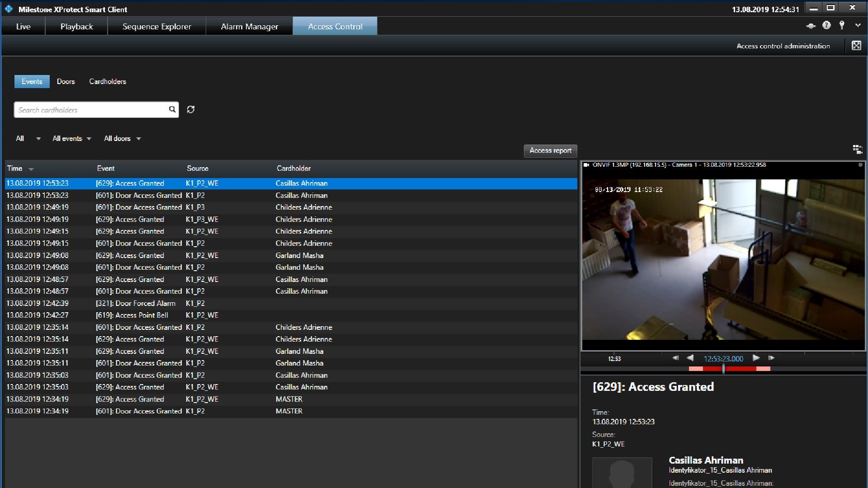Toggle full screen mode icon
The width and height of the screenshot is (868, 488).
click(x=856, y=46)
